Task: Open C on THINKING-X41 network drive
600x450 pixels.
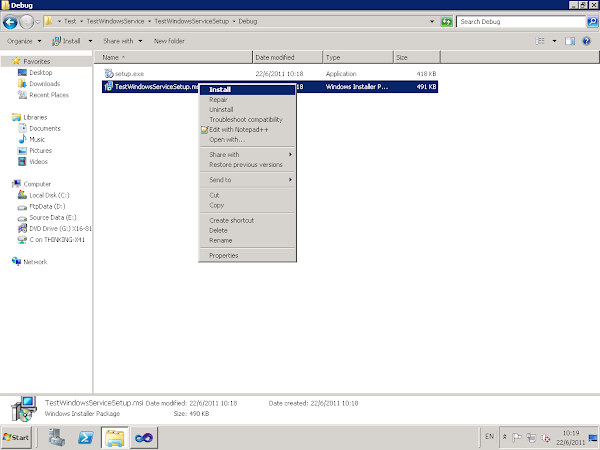Action: 57,240
